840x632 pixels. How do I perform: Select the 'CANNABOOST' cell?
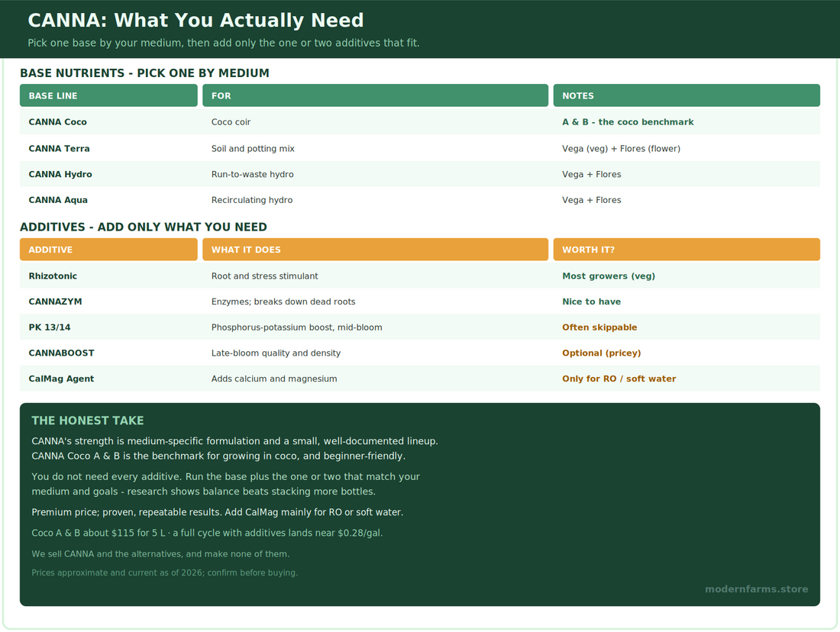point(61,353)
